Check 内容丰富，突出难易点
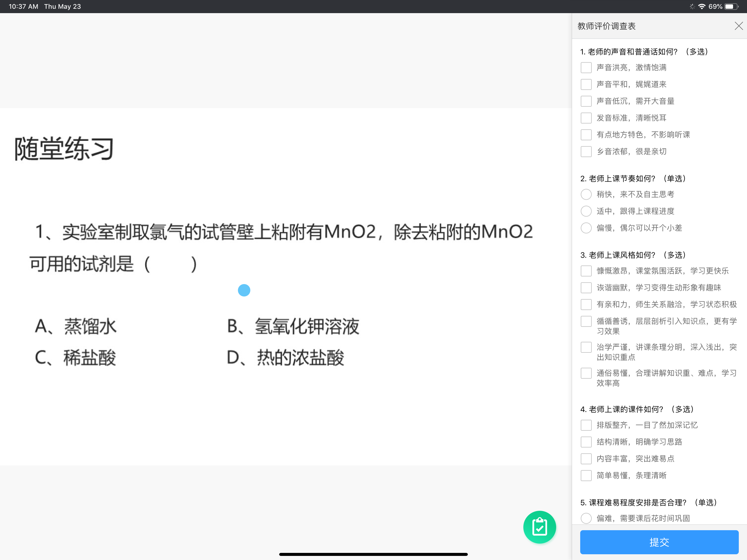The height and width of the screenshot is (560, 747). tap(586, 459)
